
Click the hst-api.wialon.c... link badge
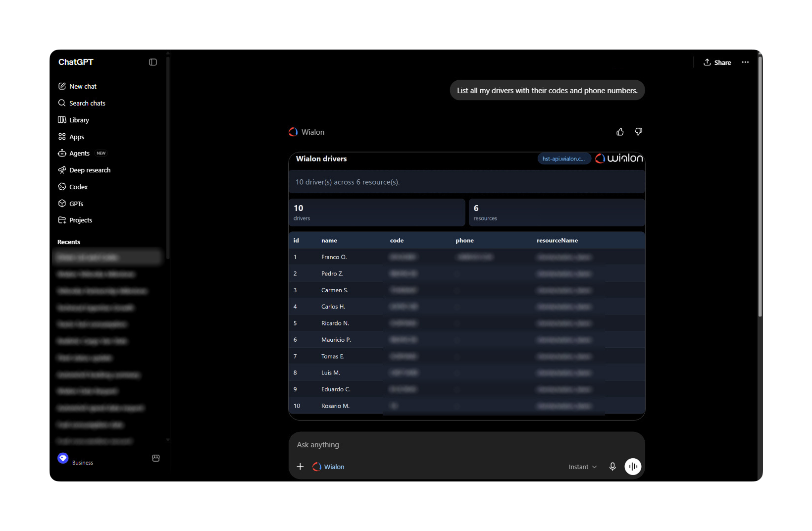point(564,159)
